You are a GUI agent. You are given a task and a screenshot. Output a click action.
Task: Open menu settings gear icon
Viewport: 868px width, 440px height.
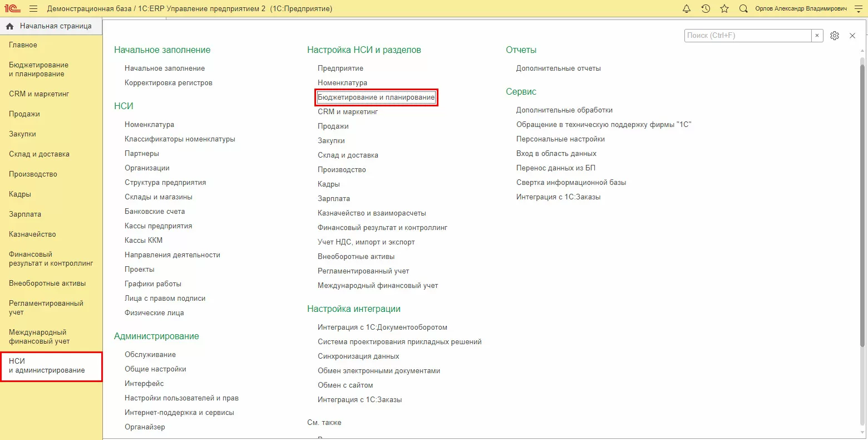tap(835, 36)
